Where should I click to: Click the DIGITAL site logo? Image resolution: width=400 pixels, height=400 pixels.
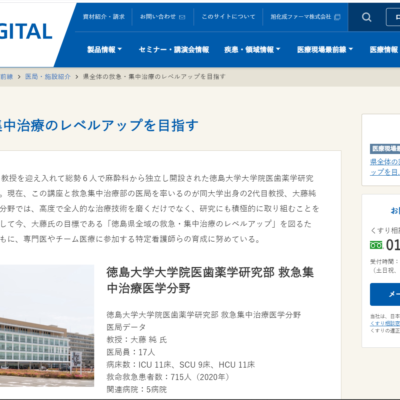coord(26,32)
